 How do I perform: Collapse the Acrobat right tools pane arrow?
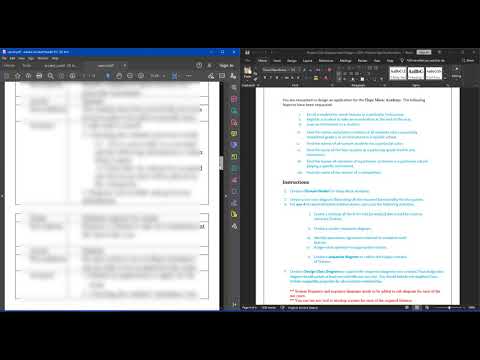[226, 196]
